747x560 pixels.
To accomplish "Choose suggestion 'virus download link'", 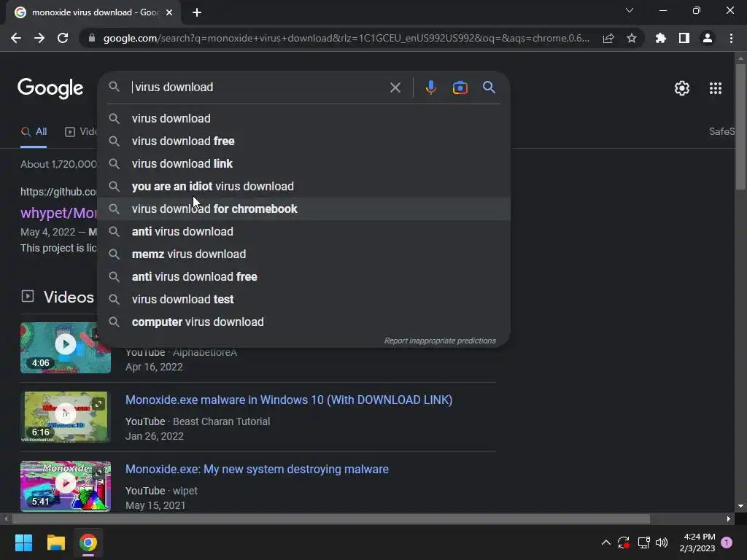I will (x=304, y=164).
